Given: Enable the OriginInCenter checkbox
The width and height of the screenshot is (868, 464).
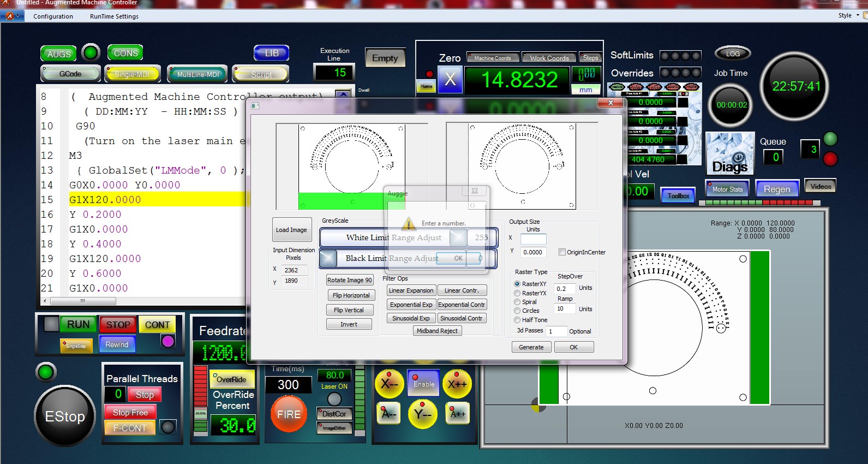Looking at the screenshot, I should pos(562,252).
